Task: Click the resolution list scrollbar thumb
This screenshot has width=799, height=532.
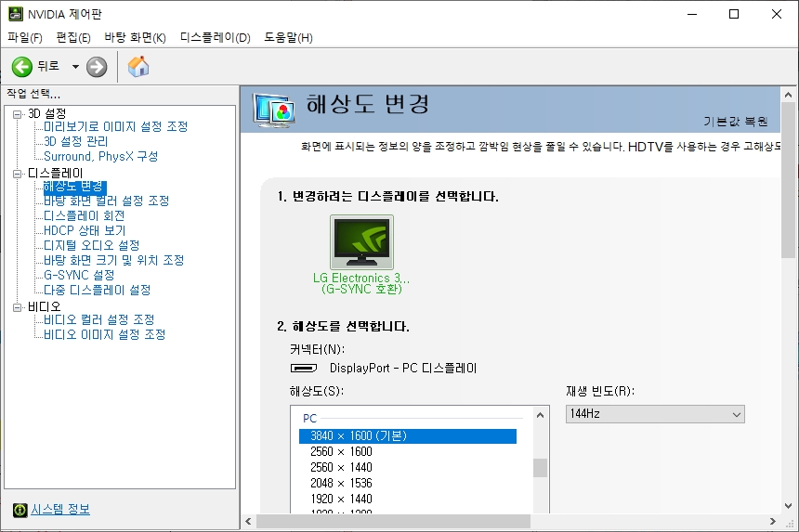Action: [540, 468]
